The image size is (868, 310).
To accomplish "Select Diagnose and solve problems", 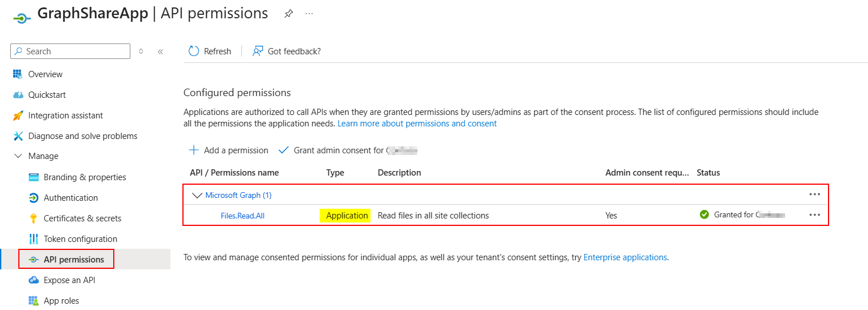I will coord(83,136).
